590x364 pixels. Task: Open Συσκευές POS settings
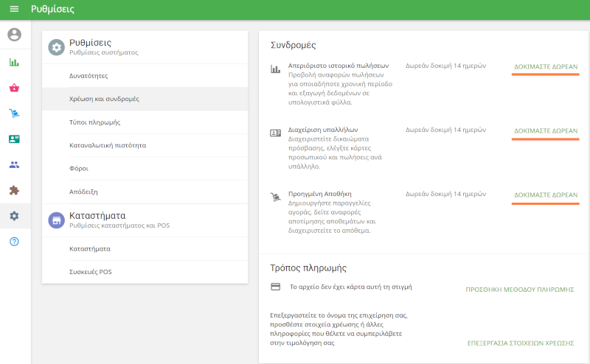pos(90,272)
